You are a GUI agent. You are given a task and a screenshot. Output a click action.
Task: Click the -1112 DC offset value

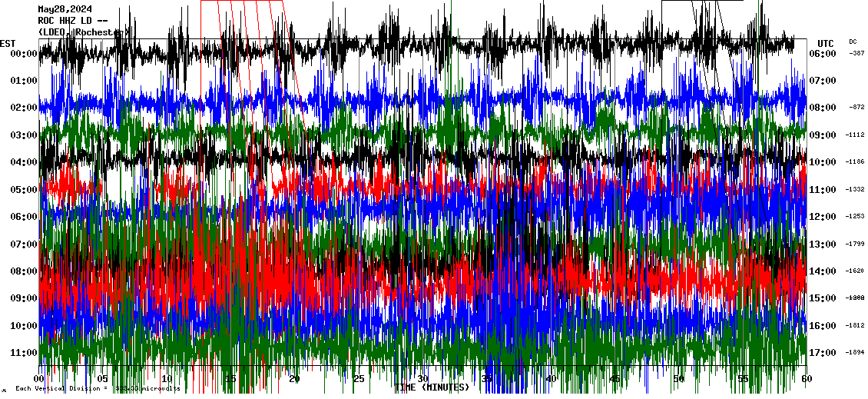coord(855,135)
